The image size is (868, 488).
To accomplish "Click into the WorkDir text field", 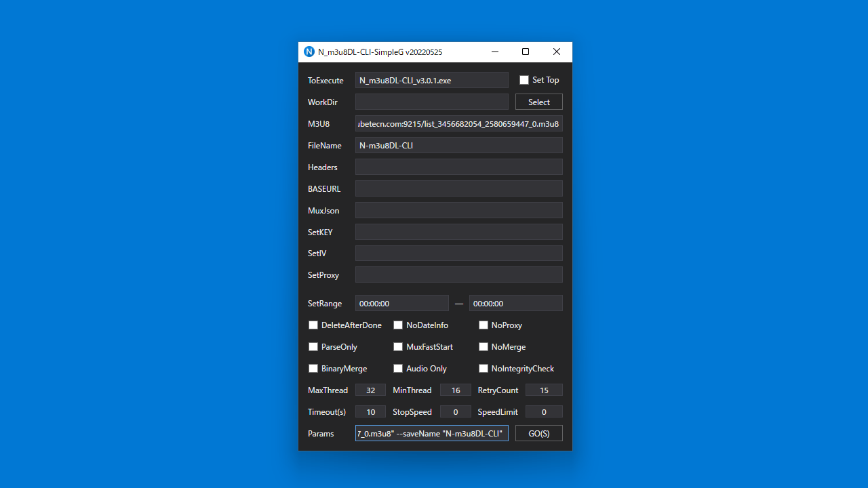I will [x=432, y=102].
